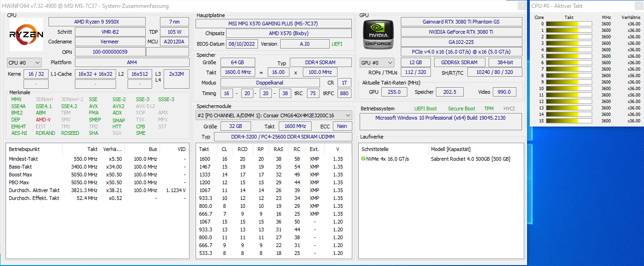Click the GPU clock 255.0 field
Viewport: 644px width, 266px height.
tap(394, 92)
